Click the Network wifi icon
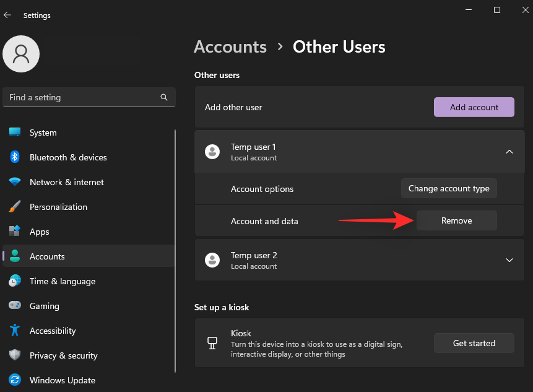Image resolution: width=533 pixels, height=392 pixels. click(x=15, y=182)
